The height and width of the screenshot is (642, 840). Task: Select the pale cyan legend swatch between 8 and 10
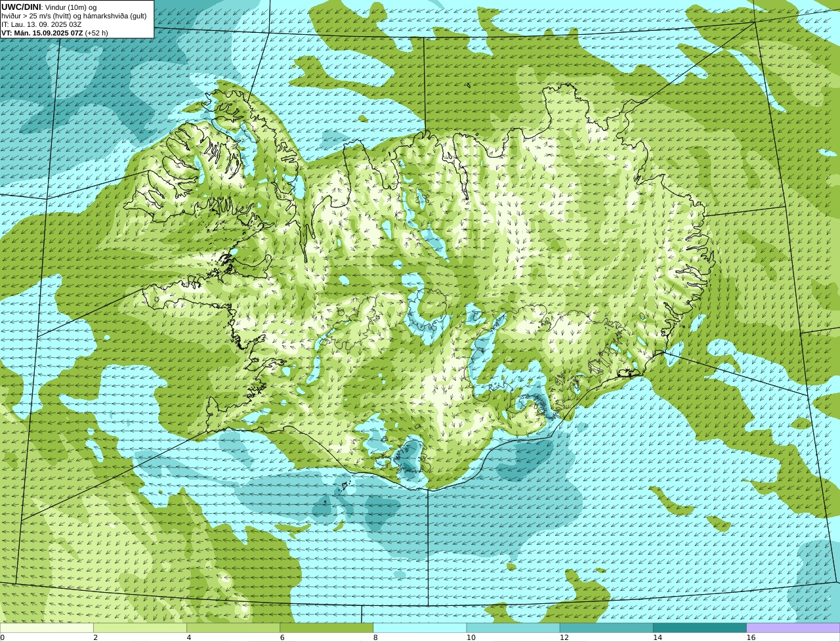click(x=420, y=628)
